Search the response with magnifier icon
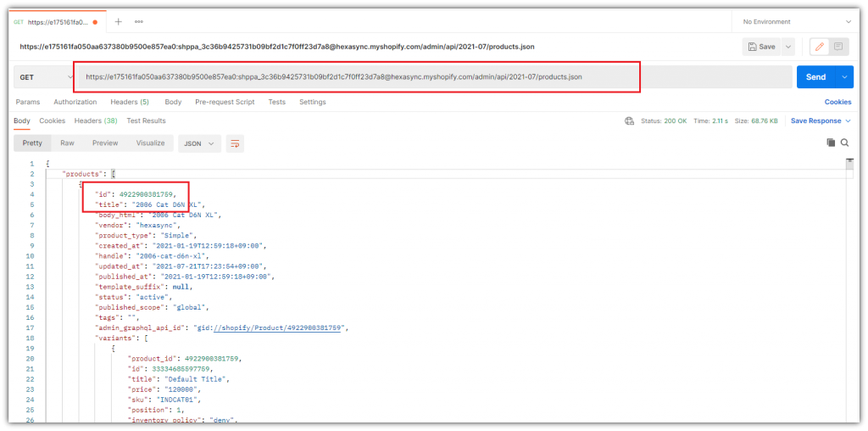Image resolution: width=868 pixels, height=431 pixels. 845,143
